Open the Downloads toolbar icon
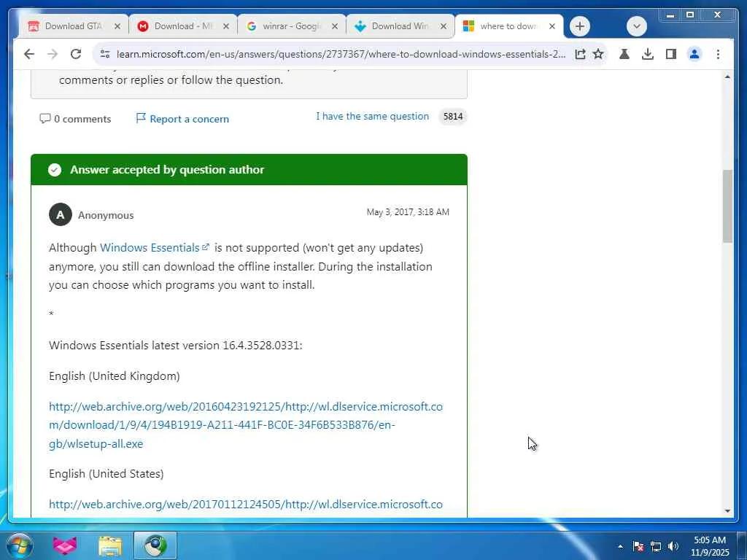This screenshot has height=560, width=747. (648, 54)
